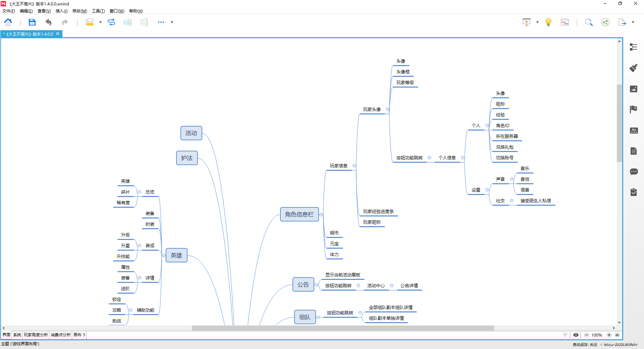Open the comments speech-bubble panel
Viewport: 644px width, 349px height.
click(x=634, y=171)
